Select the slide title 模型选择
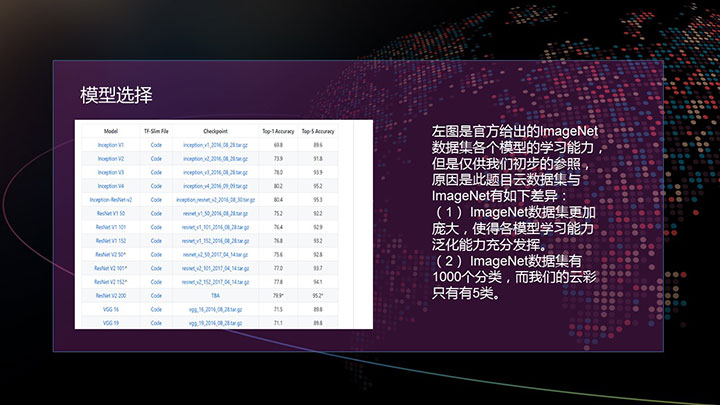Image resolution: width=720 pixels, height=405 pixels. pos(116,96)
